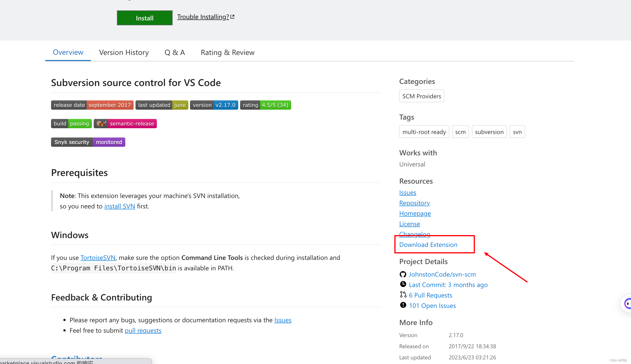
Task: Click the Feedback & Contributing heading
Action: point(102,297)
